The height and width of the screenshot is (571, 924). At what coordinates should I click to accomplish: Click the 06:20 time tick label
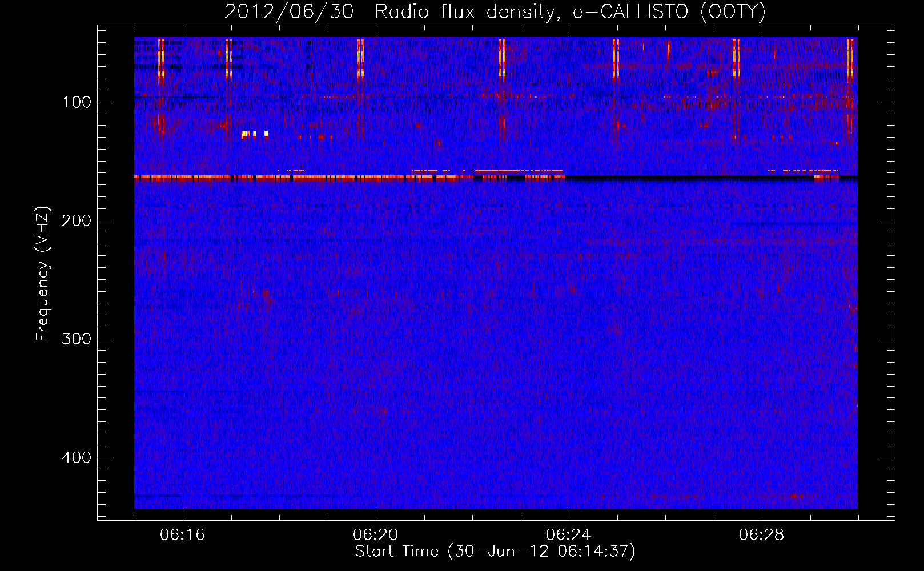tap(376, 535)
